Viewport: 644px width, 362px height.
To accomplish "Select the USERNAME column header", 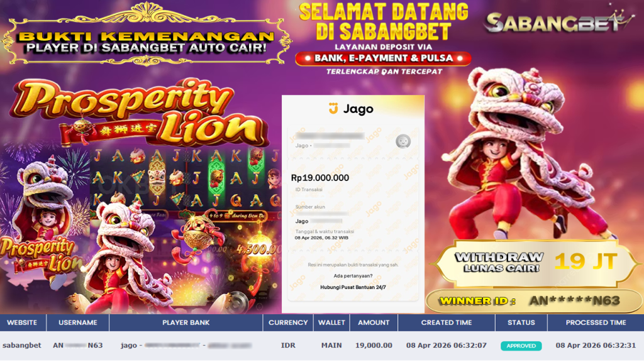I will coord(77,322).
